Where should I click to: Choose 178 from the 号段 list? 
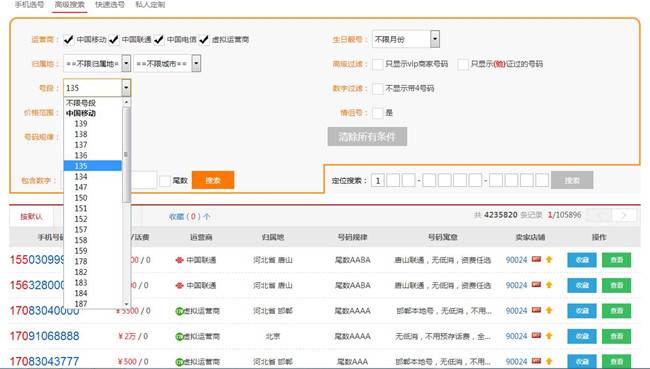click(x=93, y=261)
